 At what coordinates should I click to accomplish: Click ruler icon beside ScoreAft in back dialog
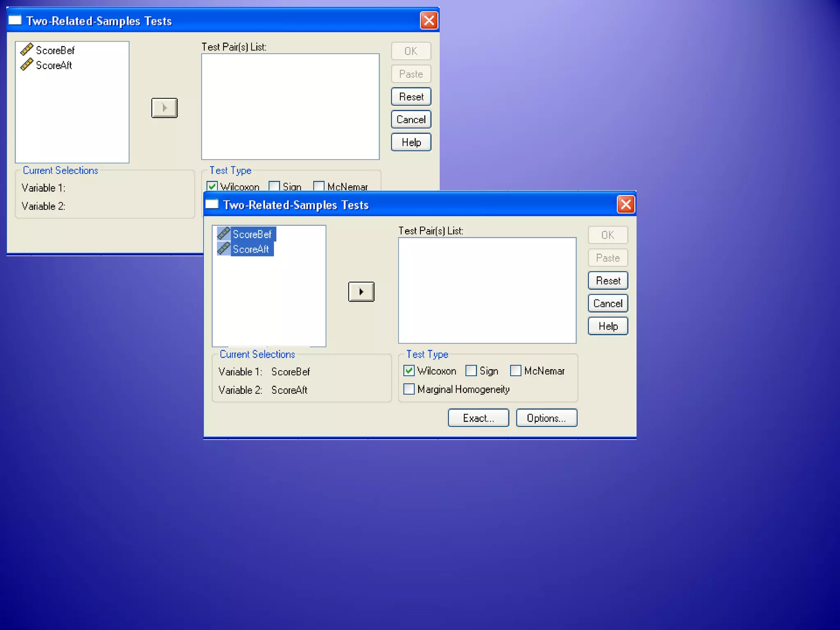coord(27,65)
